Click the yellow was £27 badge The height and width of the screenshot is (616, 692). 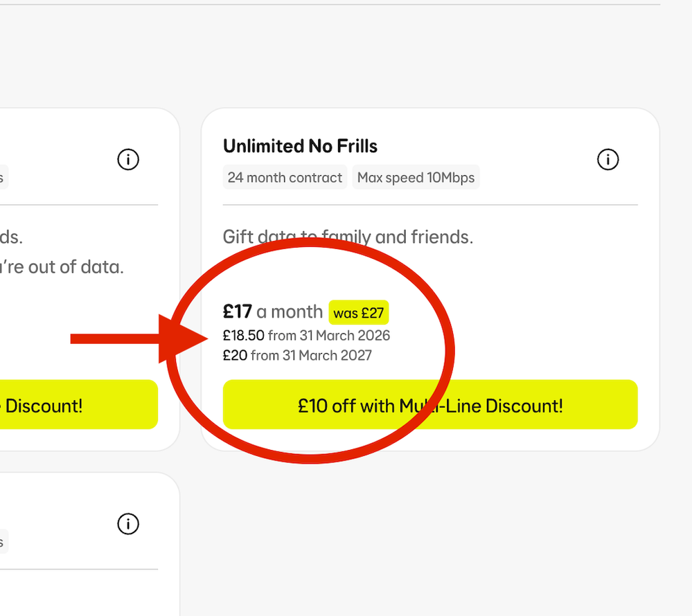[359, 313]
